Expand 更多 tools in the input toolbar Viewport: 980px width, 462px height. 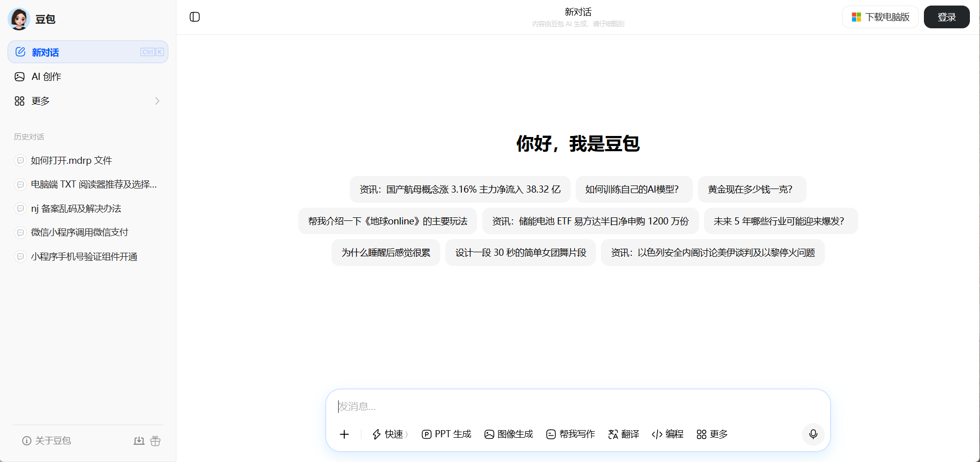[712, 434]
